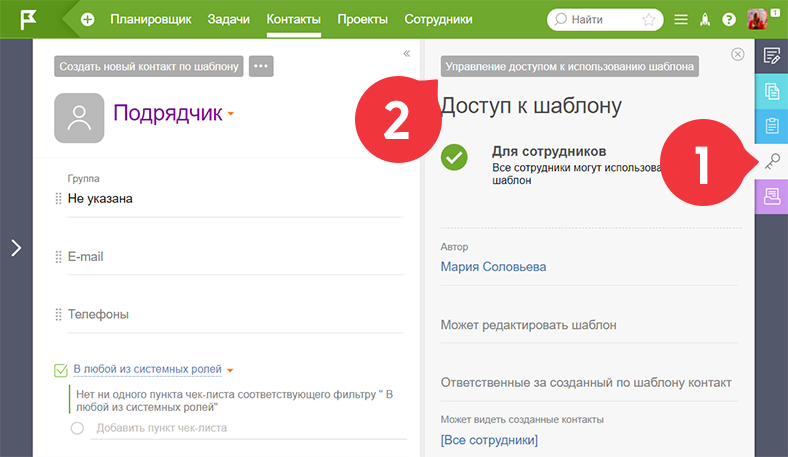This screenshot has height=457, width=788.
Task: Click the drag handle beside Телефоны
Action: 58,315
